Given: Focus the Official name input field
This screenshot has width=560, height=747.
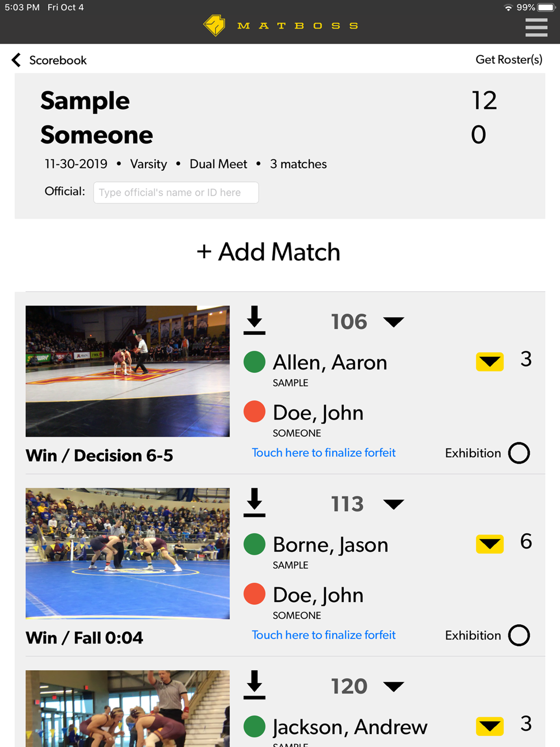Looking at the screenshot, I should (176, 193).
